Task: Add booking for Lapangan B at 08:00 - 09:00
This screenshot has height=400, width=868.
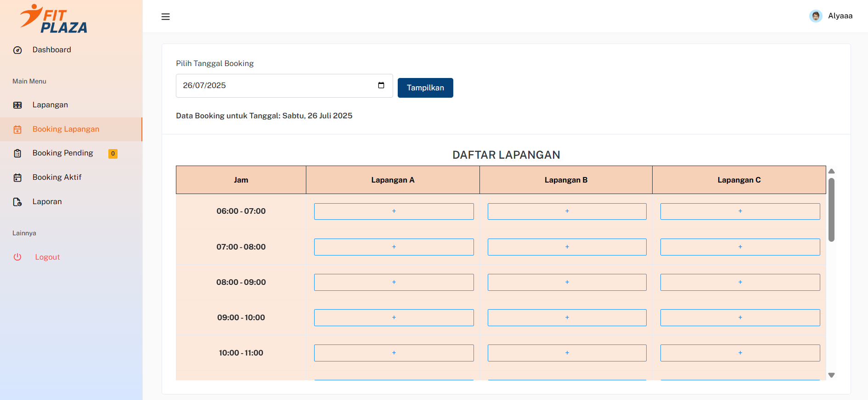Action: [567, 282]
